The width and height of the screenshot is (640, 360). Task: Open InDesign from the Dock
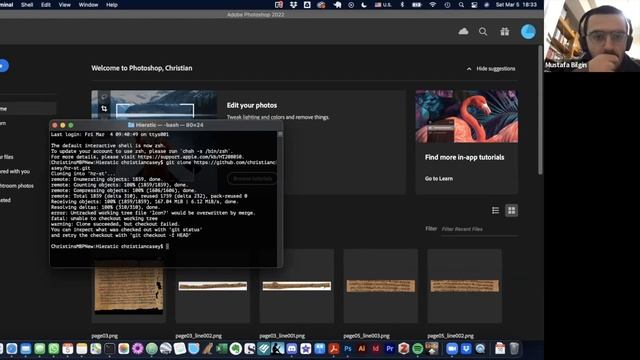(376, 349)
